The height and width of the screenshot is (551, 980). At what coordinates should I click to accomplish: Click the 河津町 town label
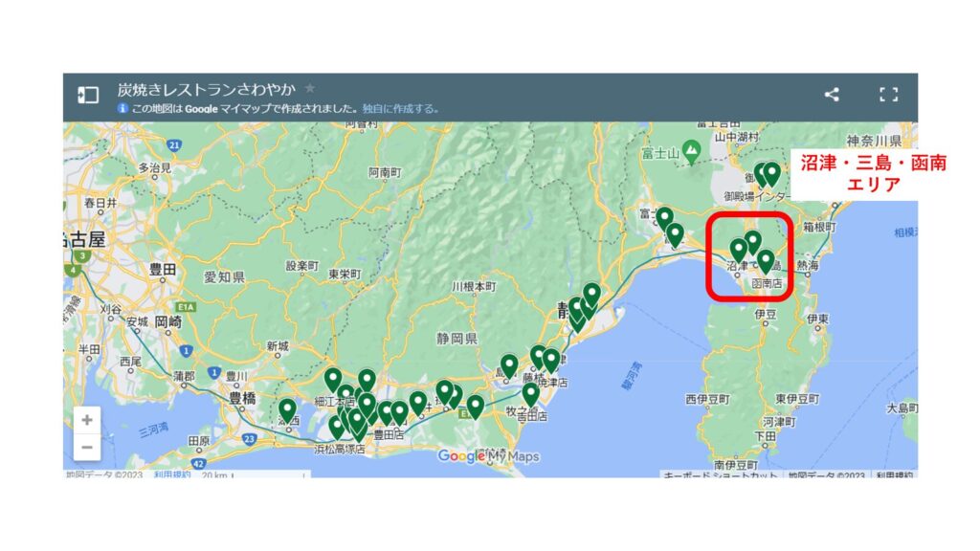779,422
